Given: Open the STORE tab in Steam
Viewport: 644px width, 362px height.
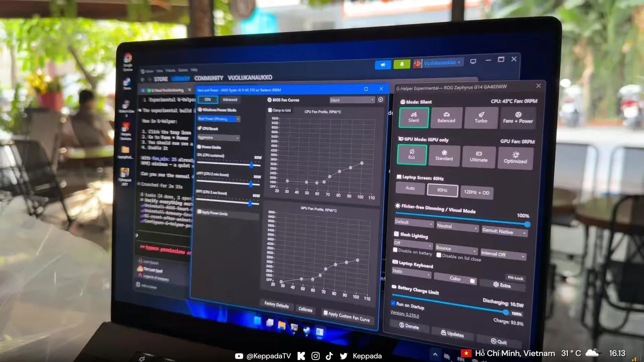Looking at the screenshot, I should 161,79.
